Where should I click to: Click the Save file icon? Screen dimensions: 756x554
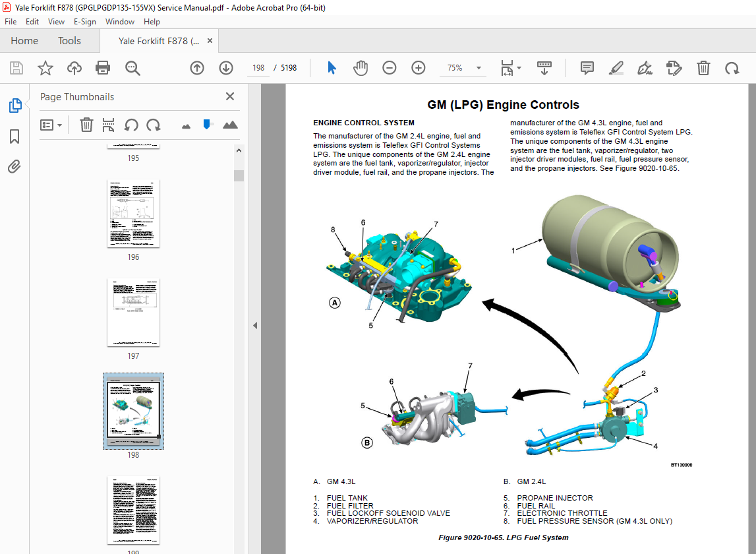click(16, 68)
